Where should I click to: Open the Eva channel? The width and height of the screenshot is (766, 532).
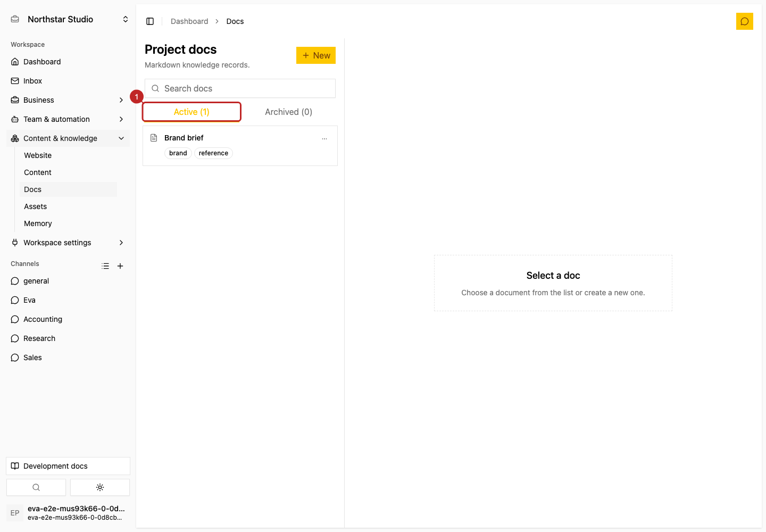68,300
